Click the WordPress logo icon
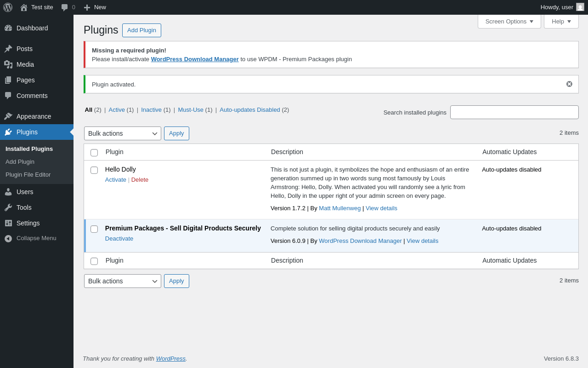The image size is (588, 368). (8, 7)
